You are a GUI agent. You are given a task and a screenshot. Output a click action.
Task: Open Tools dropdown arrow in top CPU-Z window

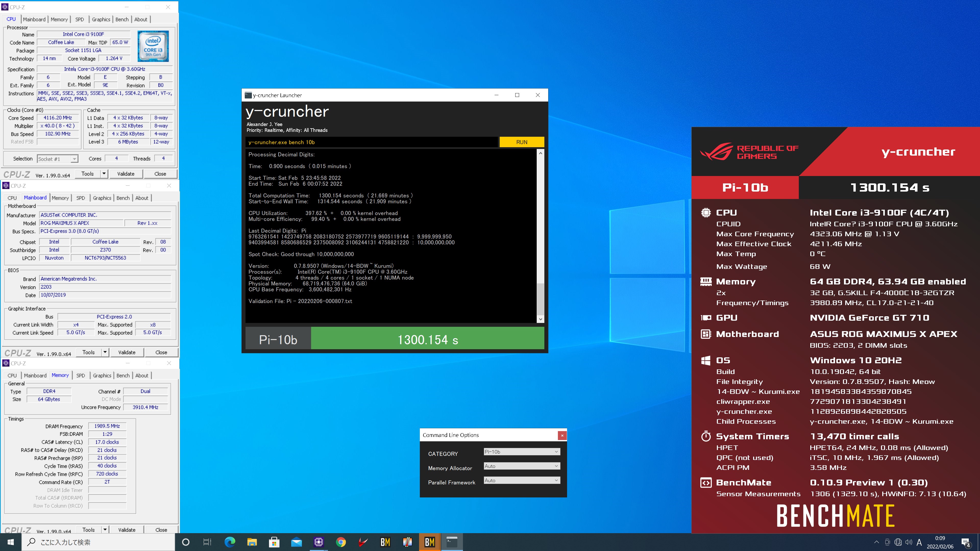[x=104, y=174]
